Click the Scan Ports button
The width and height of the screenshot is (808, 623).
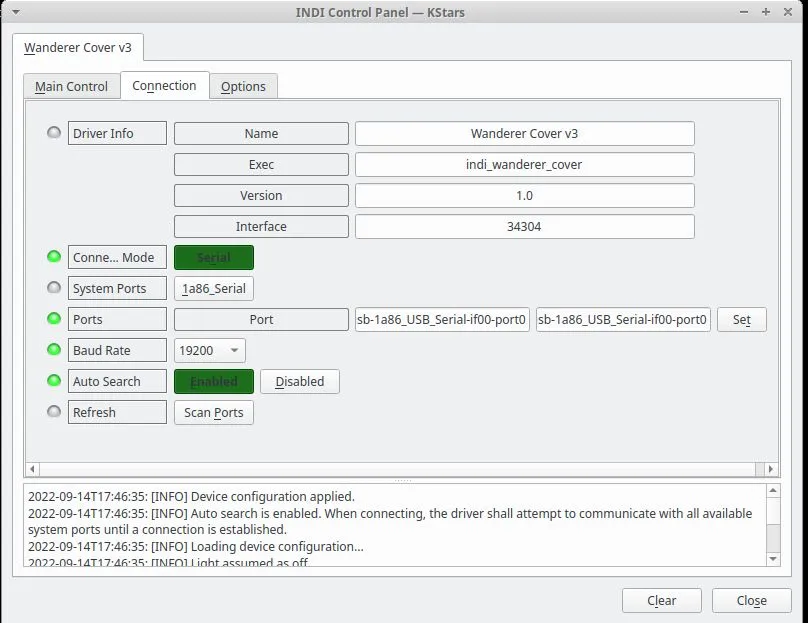214,412
